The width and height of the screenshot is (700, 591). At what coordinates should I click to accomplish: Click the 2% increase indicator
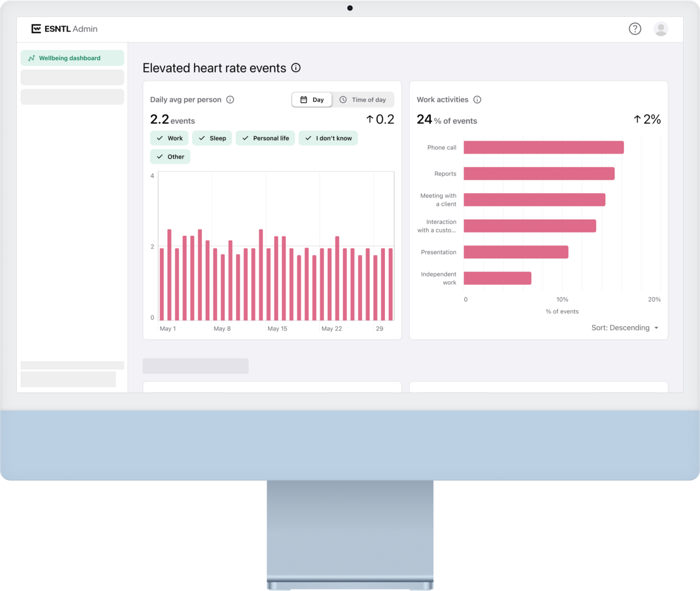tap(647, 120)
